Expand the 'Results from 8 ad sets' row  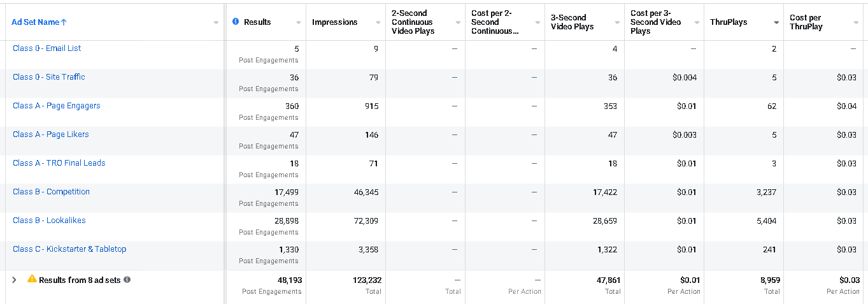click(x=14, y=280)
